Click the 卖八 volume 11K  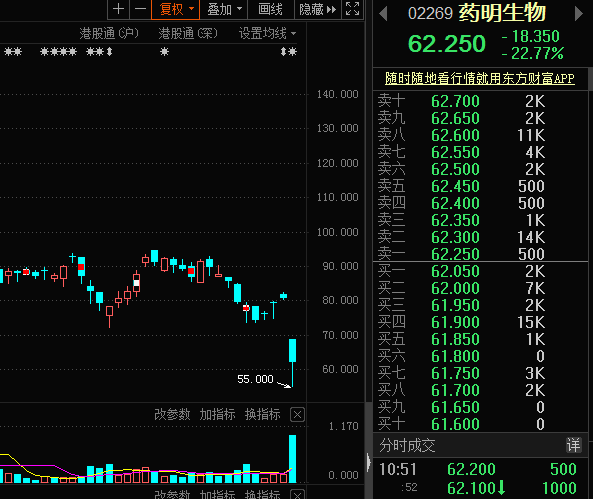pos(531,135)
